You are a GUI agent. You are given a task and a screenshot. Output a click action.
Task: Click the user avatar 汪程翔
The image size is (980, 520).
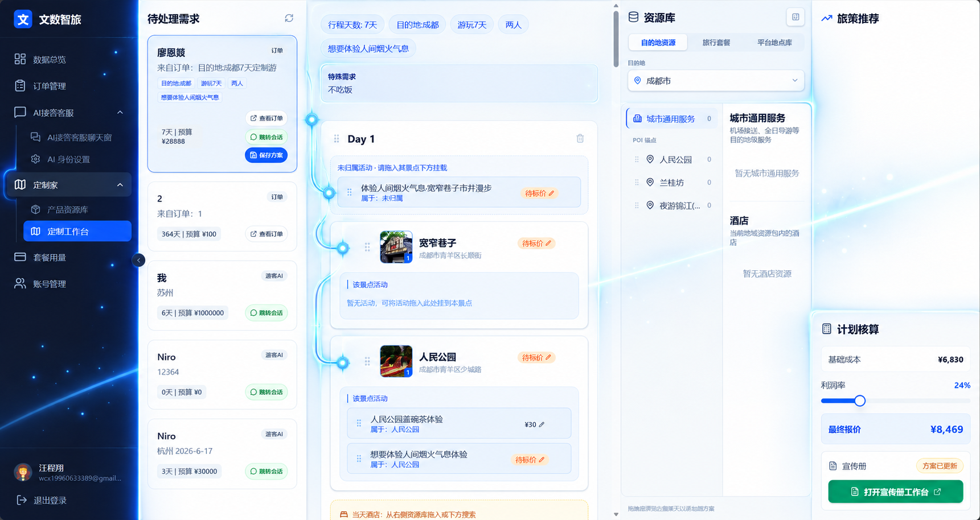point(23,472)
